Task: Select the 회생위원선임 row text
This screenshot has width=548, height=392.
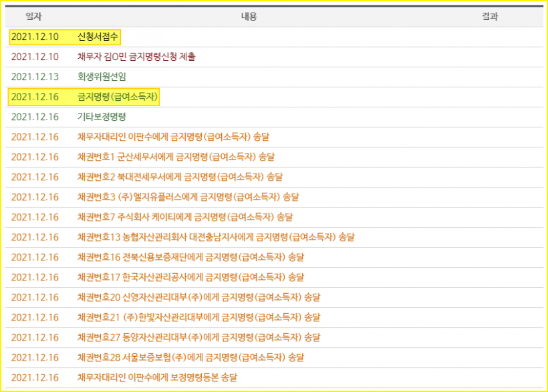Action: [x=102, y=77]
